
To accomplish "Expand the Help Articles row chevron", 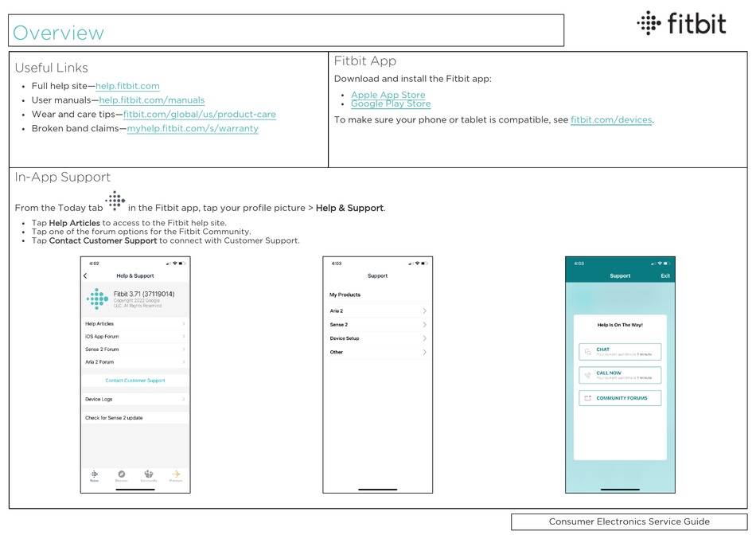I will coord(184,324).
